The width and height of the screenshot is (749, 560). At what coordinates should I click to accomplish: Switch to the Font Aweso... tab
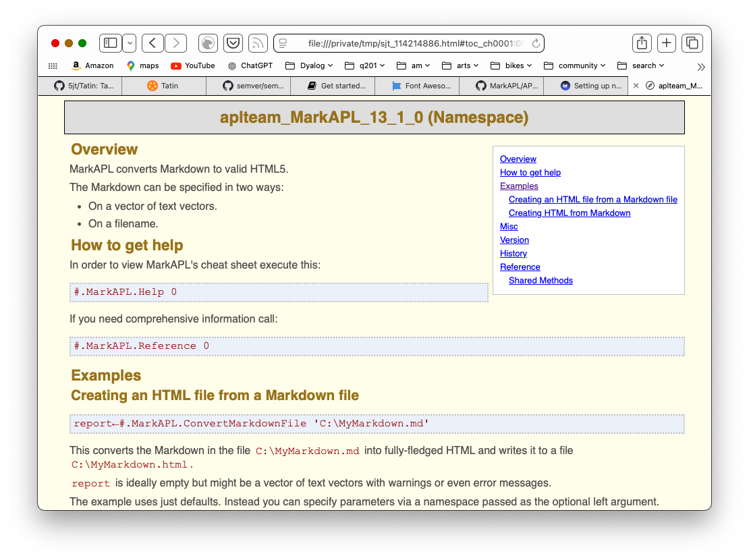(417, 86)
